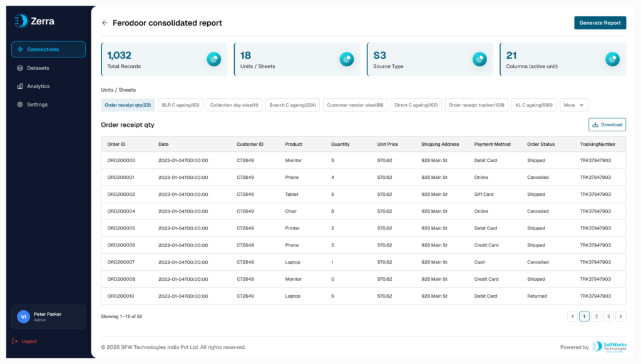641x364 pixels.
Task: Go to the next page arrow
Action: point(620,316)
